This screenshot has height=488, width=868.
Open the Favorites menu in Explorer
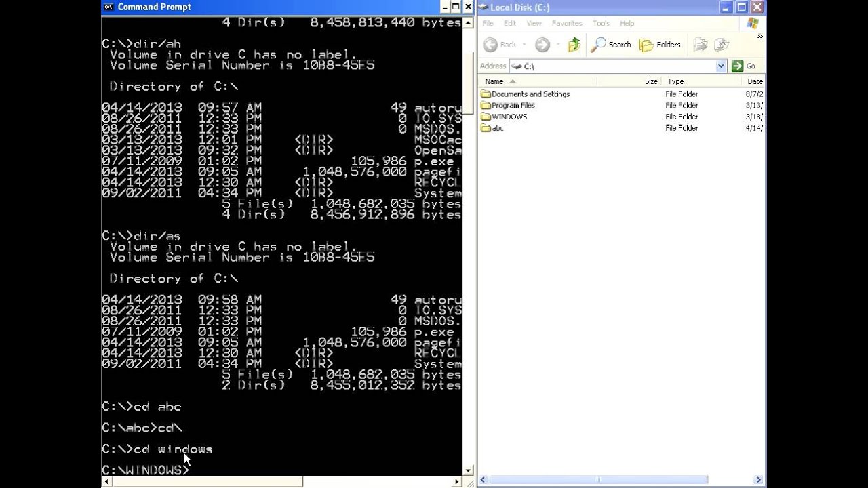click(x=567, y=23)
